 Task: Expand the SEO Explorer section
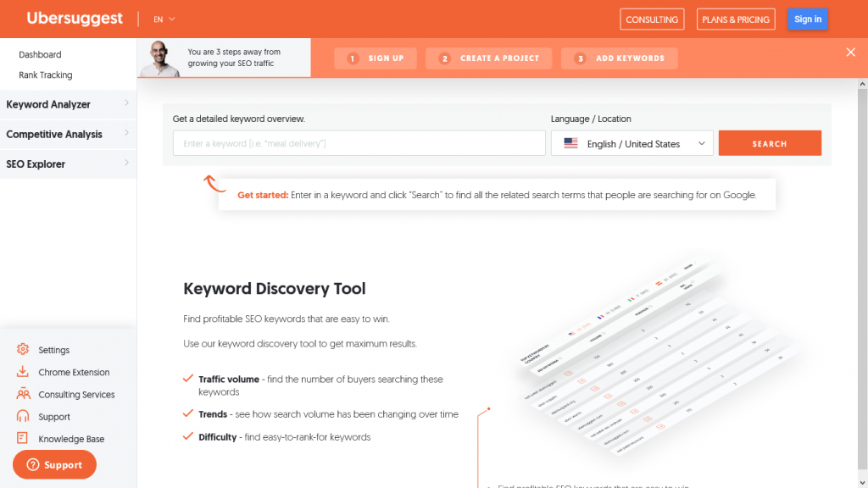tap(68, 164)
